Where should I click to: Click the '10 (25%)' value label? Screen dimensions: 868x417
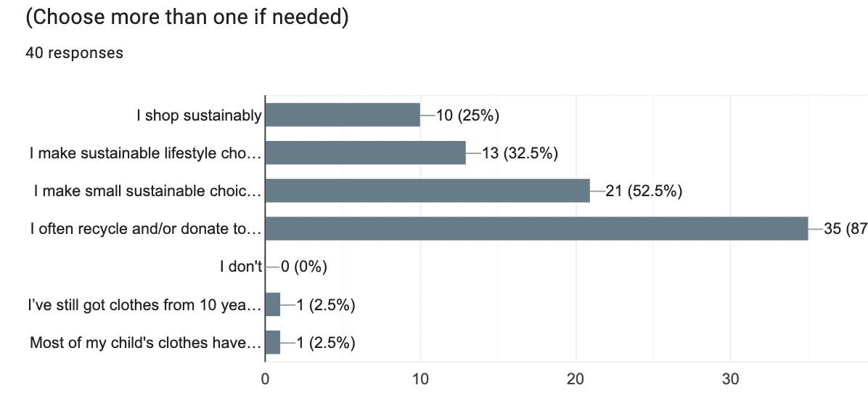(x=468, y=116)
